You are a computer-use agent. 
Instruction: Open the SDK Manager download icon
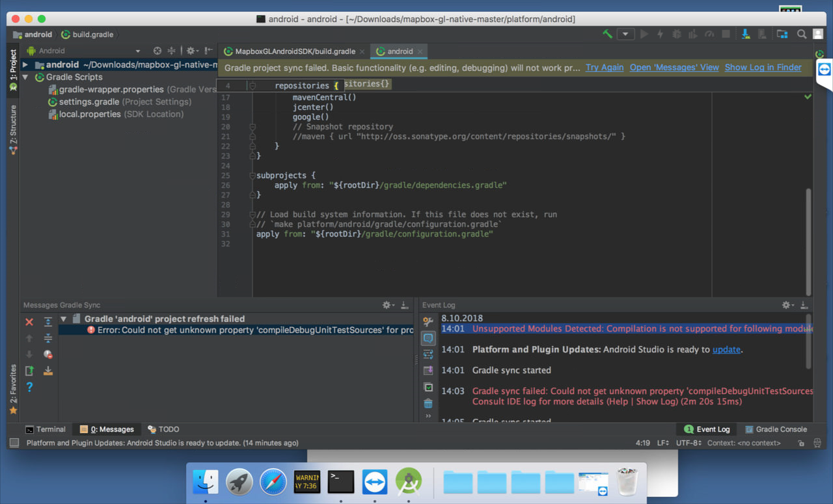click(746, 34)
